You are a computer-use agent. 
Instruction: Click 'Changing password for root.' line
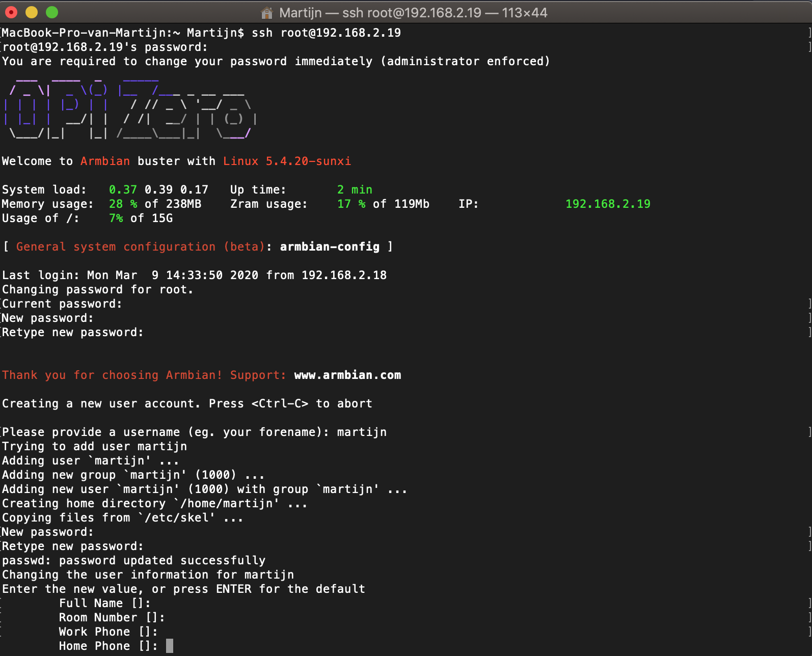[98, 289]
